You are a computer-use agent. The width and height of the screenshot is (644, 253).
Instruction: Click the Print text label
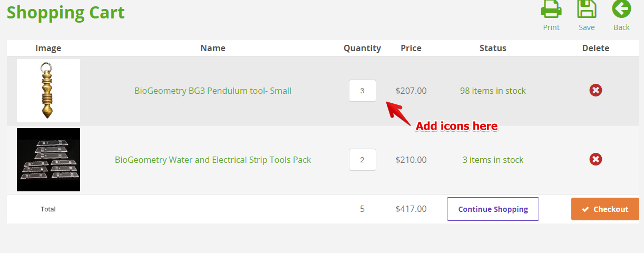point(551,27)
